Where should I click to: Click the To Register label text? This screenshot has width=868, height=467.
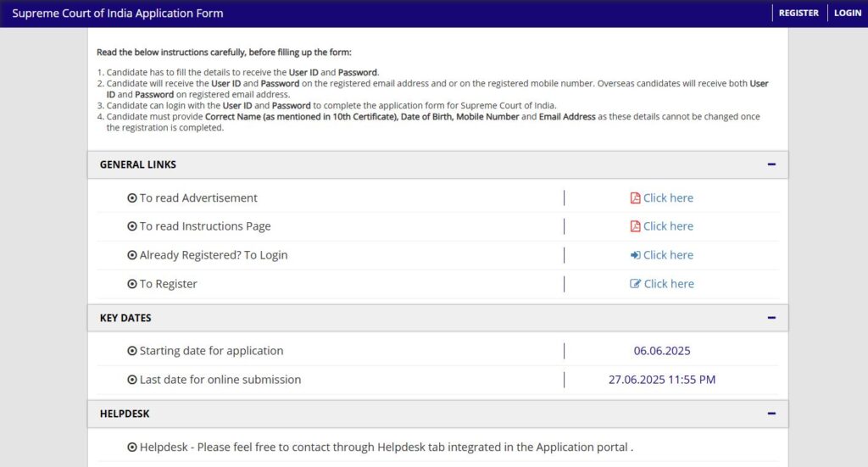[169, 284]
